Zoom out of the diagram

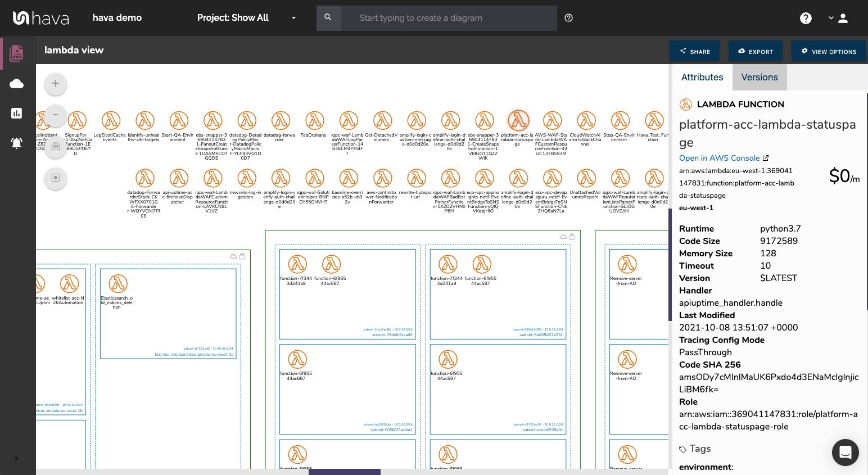coord(56,115)
